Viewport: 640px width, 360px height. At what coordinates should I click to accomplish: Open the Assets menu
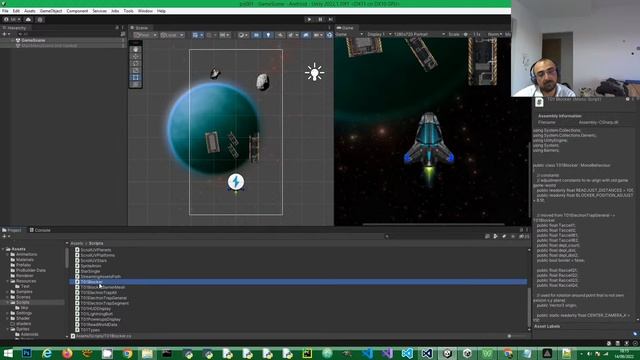[x=30, y=11]
